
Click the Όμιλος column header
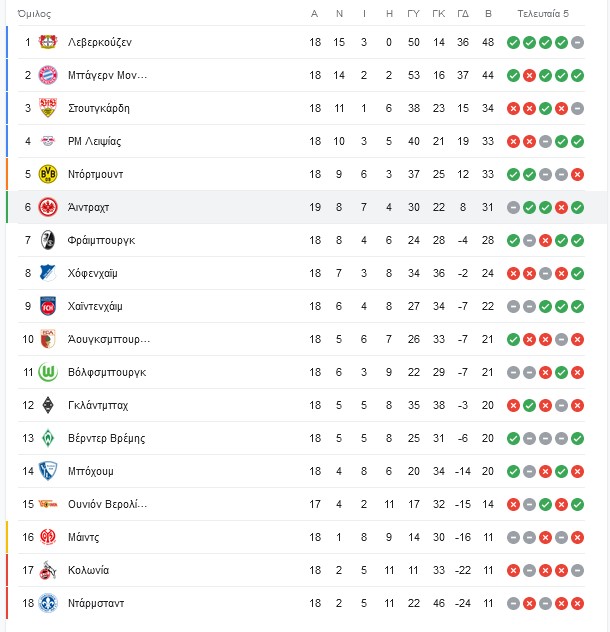tap(34, 14)
